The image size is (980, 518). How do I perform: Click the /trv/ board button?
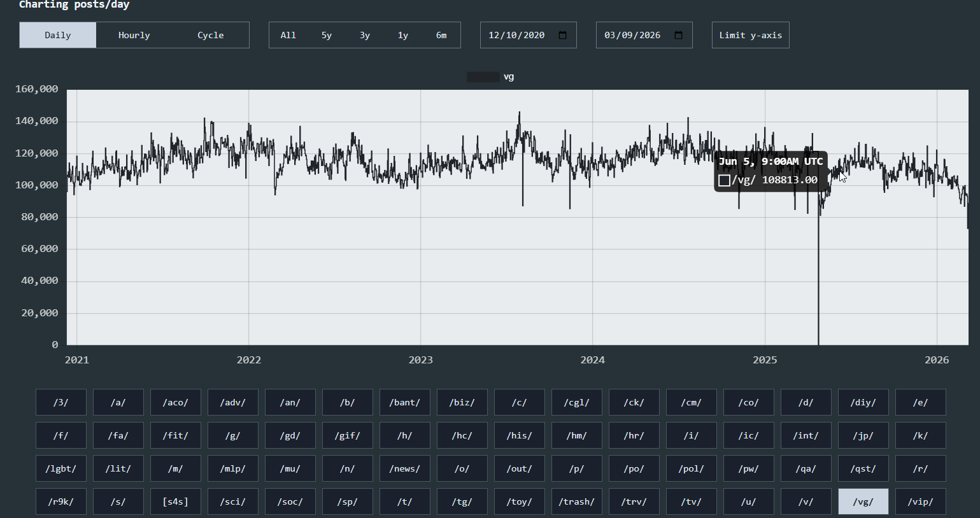tap(634, 501)
